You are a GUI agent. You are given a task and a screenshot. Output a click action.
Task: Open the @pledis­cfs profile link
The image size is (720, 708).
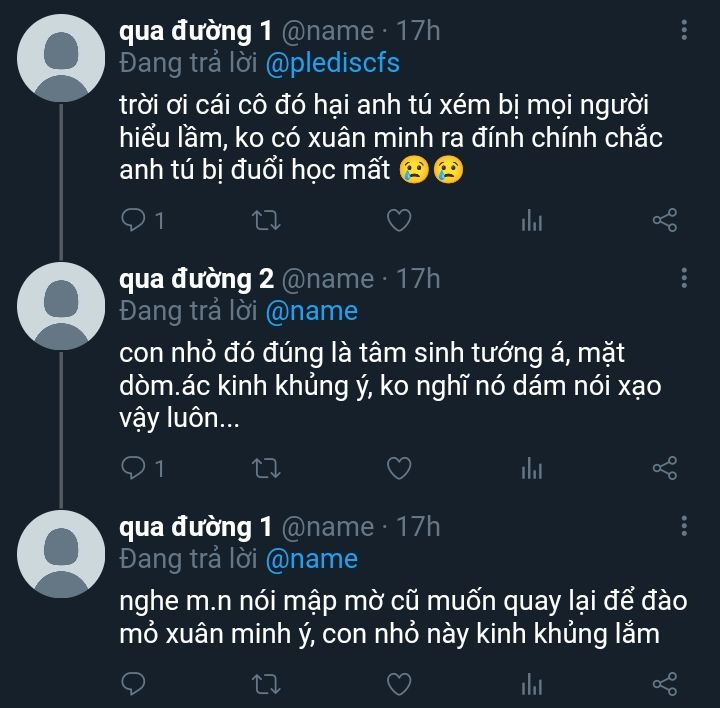[x=332, y=63]
